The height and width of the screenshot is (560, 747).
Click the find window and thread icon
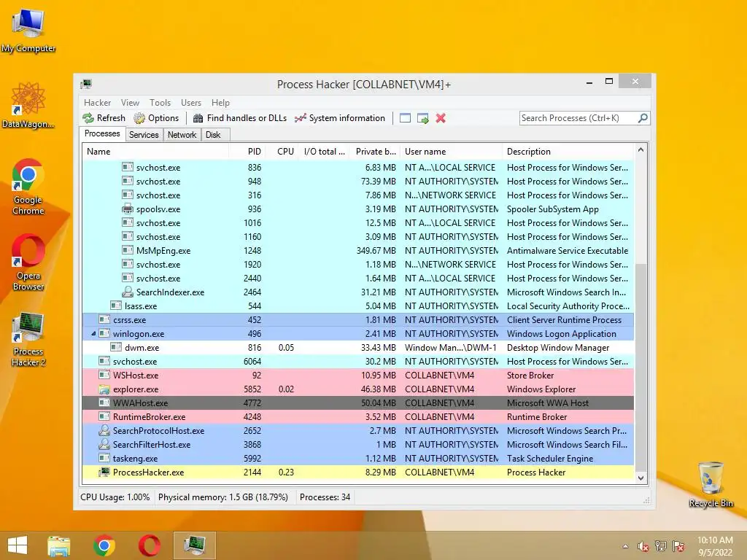(422, 118)
